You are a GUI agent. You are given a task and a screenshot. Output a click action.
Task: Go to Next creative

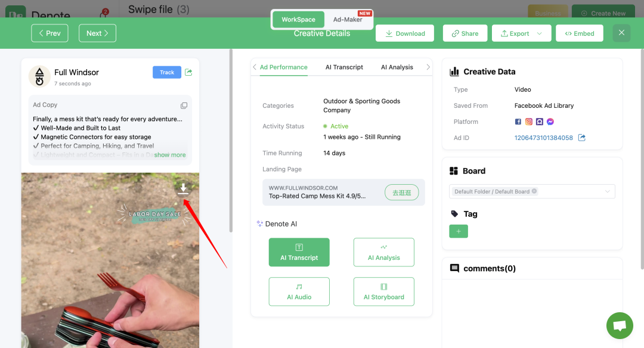tap(97, 33)
